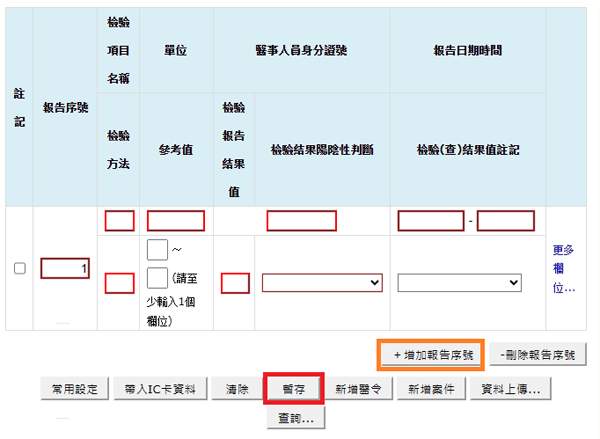This screenshot has height=439, width=600.
Task: Click the 報告日期 start field
Action: coord(431,221)
